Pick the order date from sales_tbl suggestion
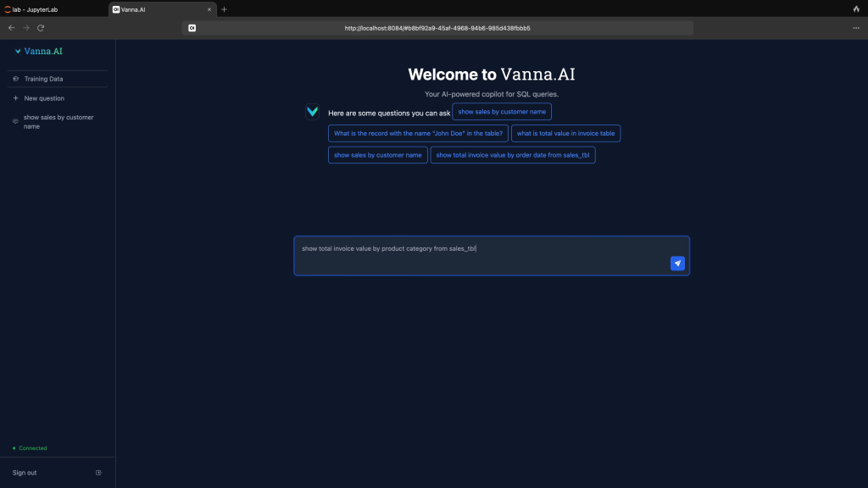This screenshot has width=868, height=488. point(512,155)
